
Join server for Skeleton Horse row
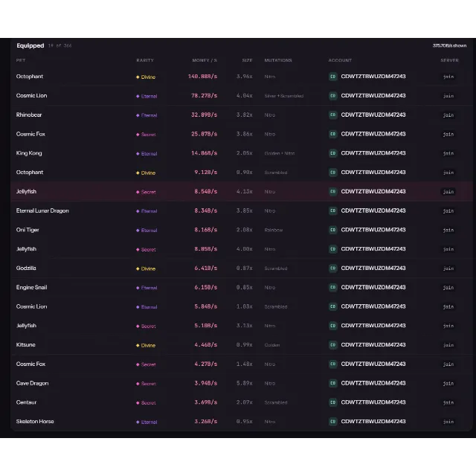click(448, 422)
